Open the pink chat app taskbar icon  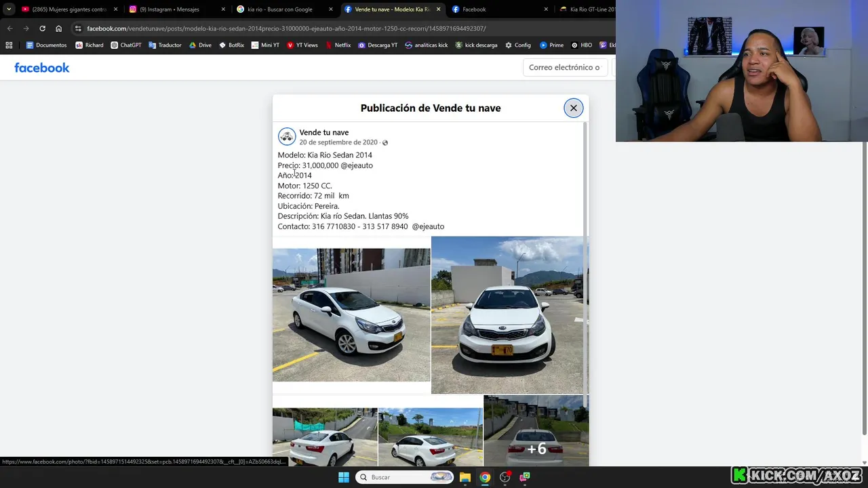click(x=524, y=477)
